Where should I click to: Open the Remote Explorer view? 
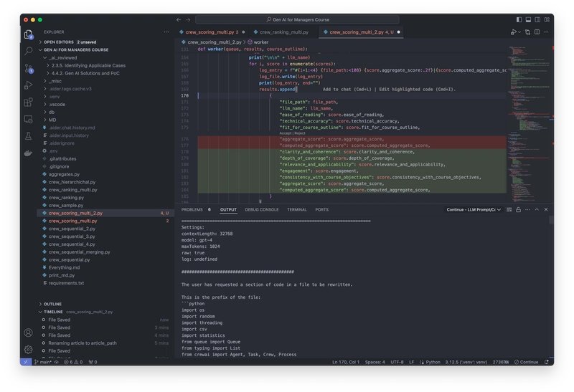pyautogui.click(x=28, y=119)
